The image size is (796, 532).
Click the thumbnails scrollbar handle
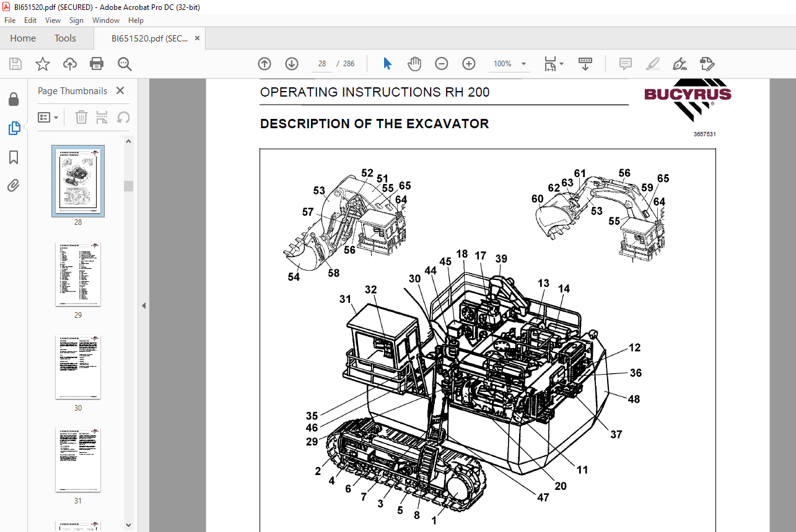[129, 186]
